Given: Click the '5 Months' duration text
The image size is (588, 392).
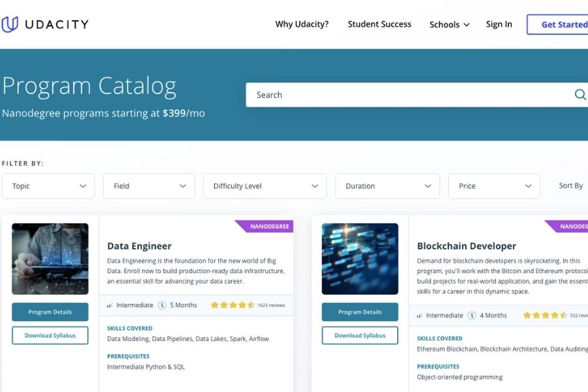Looking at the screenshot, I should tap(184, 305).
